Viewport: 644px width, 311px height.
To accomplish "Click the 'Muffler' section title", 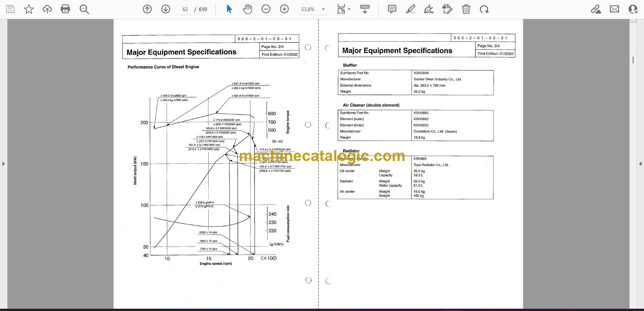I will coord(350,65).
